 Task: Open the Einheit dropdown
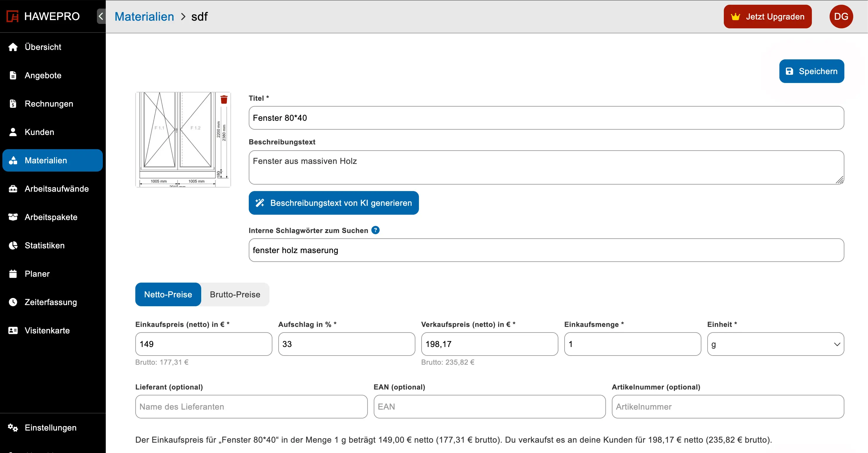pos(775,344)
